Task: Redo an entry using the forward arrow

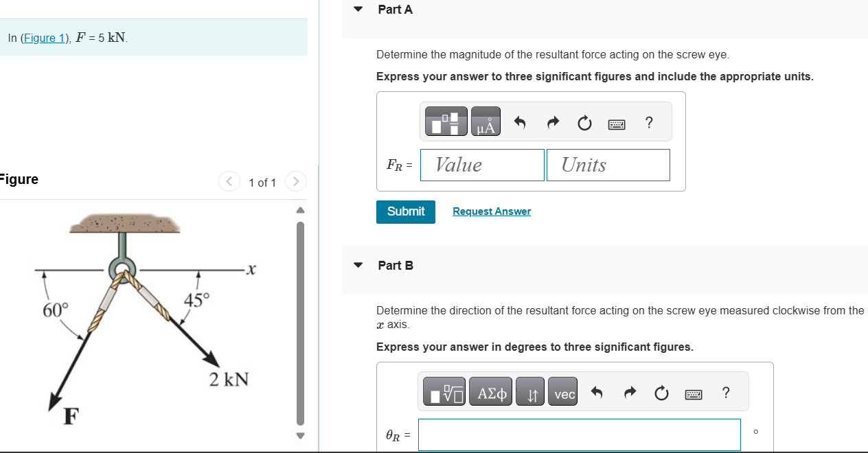Action: [x=552, y=122]
